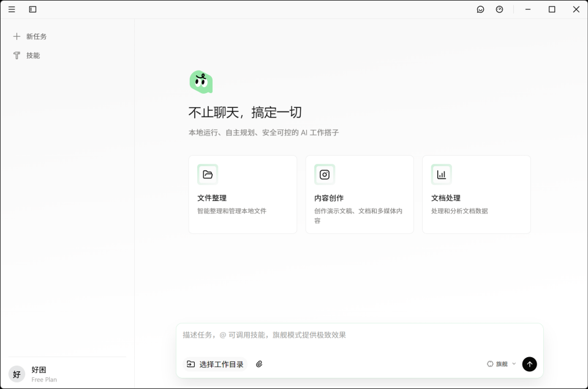Open the hamburger menu
This screenshot has width=588, height=389.
click(11, 9)
